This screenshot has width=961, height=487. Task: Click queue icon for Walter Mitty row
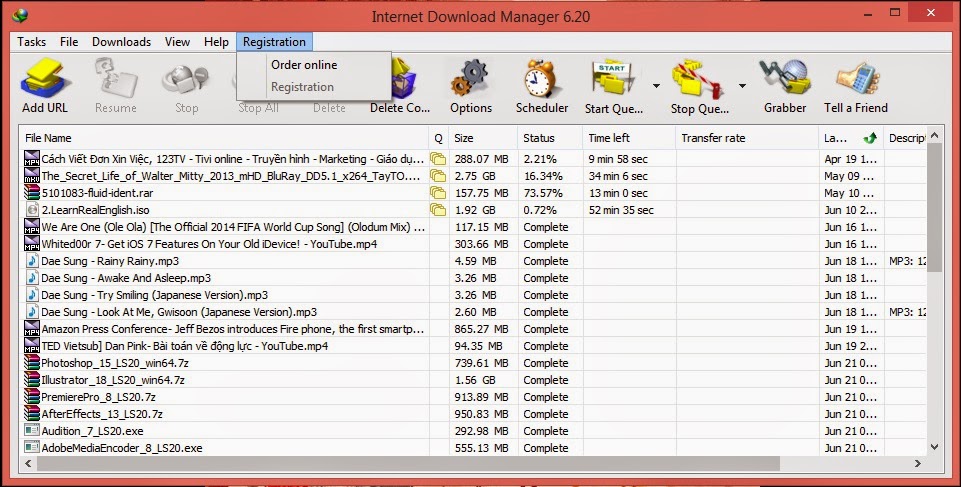click(438, 176)
